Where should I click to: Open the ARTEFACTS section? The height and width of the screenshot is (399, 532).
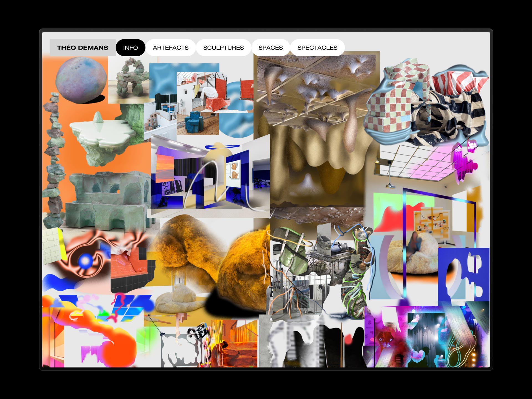click(x=170, y=48)
